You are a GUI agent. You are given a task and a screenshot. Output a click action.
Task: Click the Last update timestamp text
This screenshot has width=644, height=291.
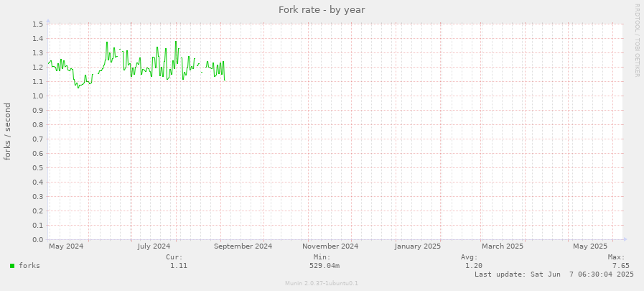554,274
